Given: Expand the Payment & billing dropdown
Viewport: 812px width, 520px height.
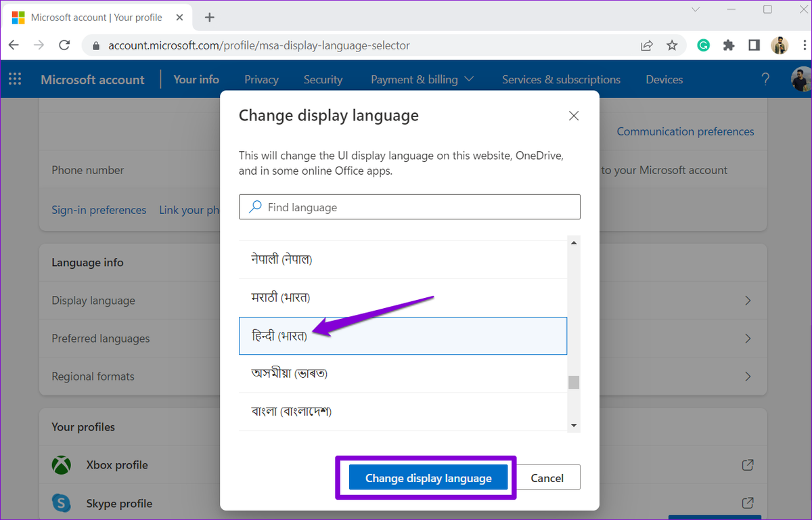Looking at the screenshot, I should (x=422, y=79).
